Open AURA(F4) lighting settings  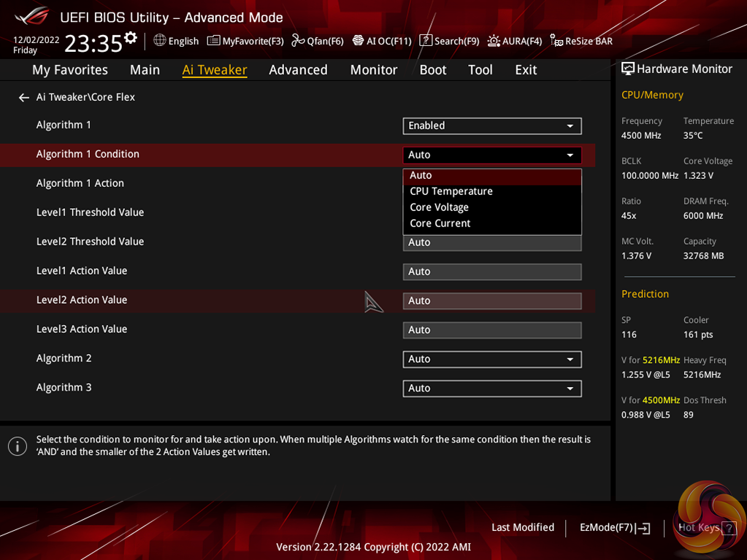(x=515, y=41)
